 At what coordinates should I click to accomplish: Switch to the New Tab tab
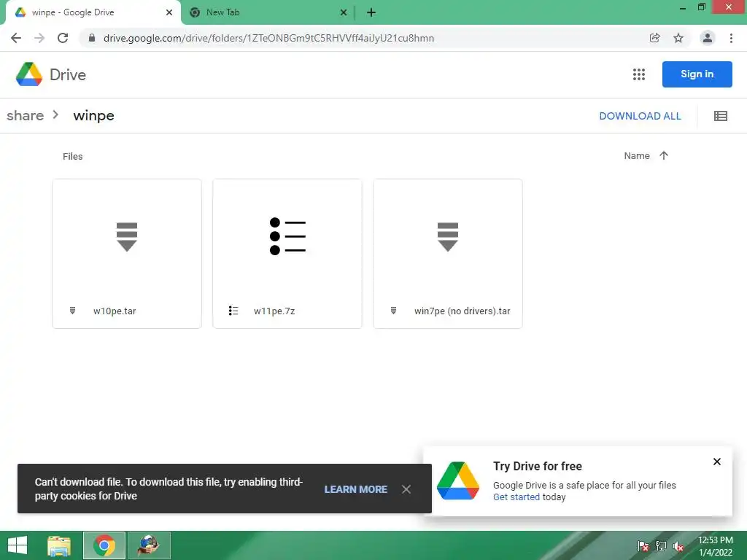pos(268,12)
